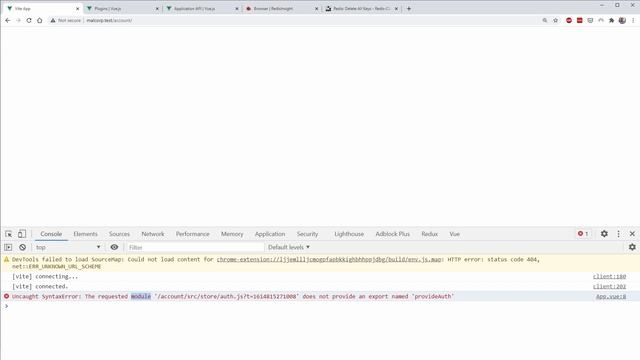This screenshot has height=360, width=640.
Task: Click the zoom magnifier icon in address bar
Action: (544, 20)
